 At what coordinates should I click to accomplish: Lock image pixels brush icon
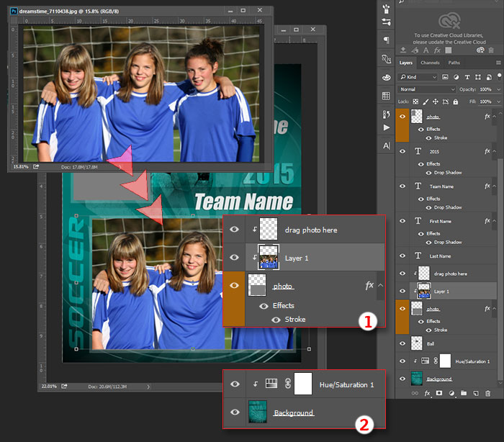426,102
